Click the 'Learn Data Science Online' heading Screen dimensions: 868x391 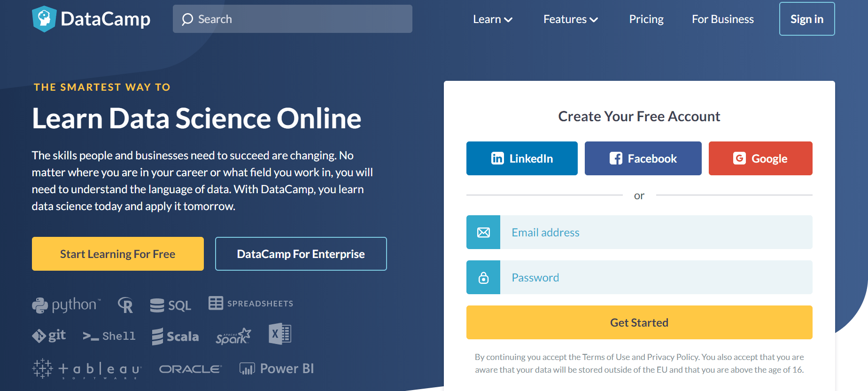(x=197, y=118)
